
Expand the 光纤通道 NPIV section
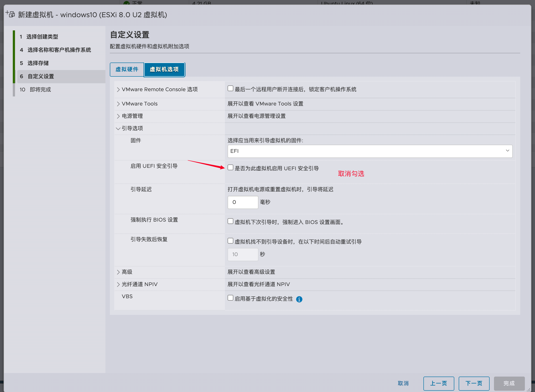click(x=118, y=285)
